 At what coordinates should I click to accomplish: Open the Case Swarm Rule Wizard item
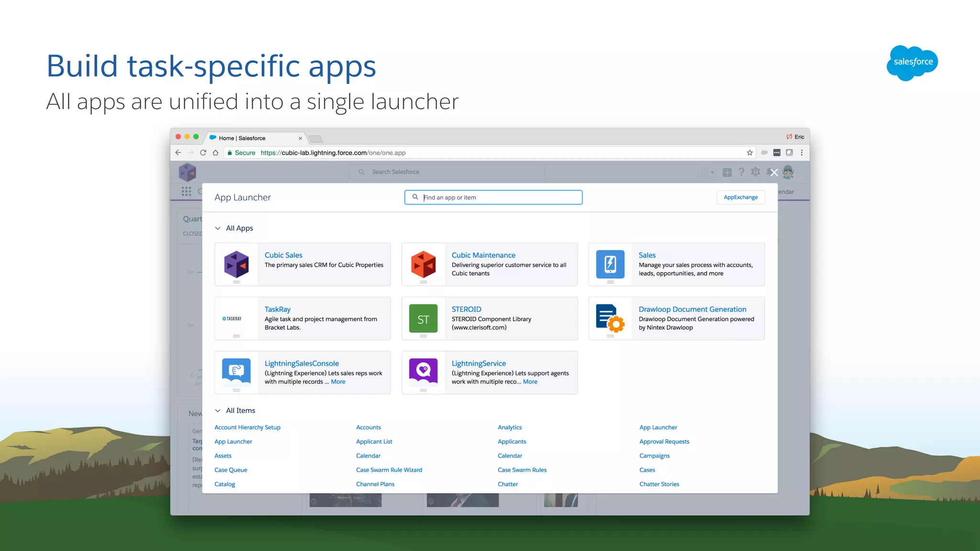389,470
